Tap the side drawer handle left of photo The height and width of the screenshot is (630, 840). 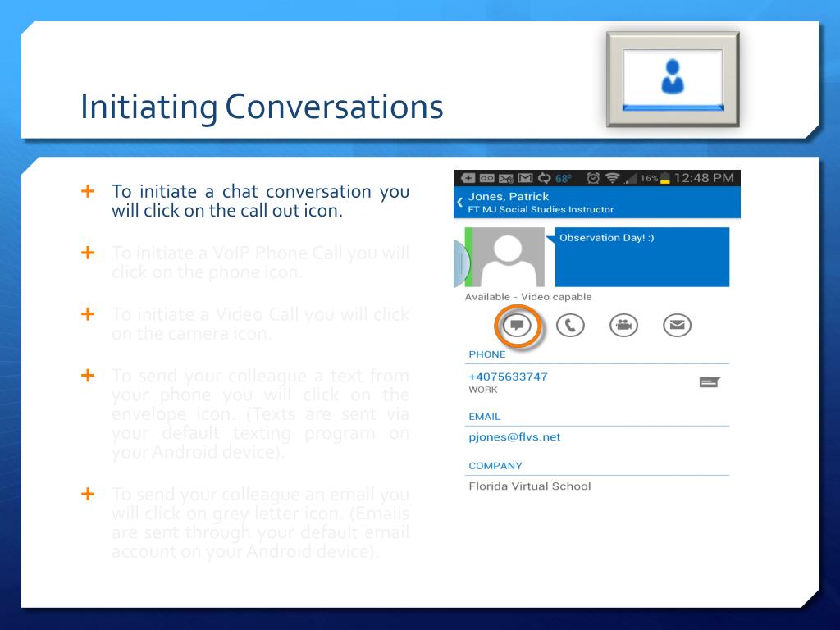pos(459,262)
